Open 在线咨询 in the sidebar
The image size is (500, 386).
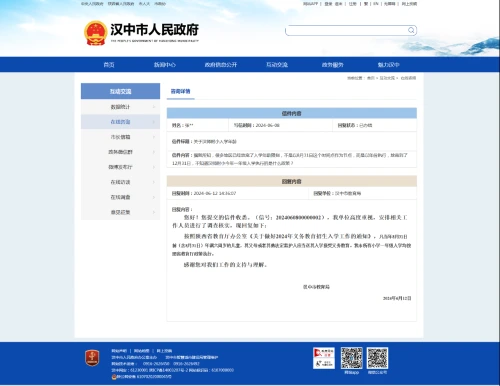pos(120,122)
